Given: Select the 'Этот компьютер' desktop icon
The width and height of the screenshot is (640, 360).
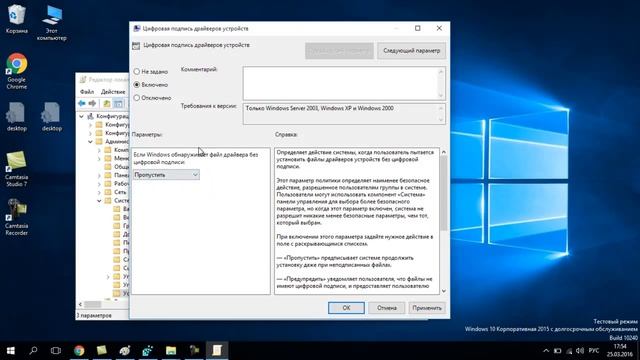Looking at the screenshot, I should click(51, 22).
